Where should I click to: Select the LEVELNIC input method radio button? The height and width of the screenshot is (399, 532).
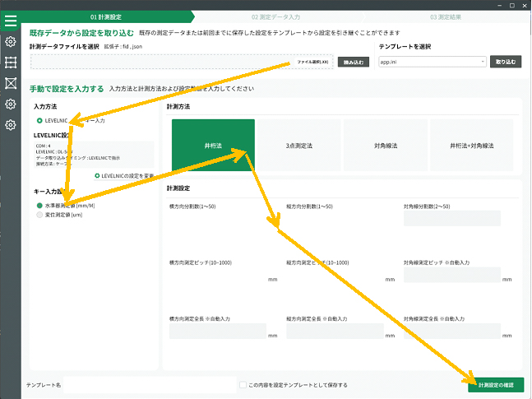coord(39,121)
